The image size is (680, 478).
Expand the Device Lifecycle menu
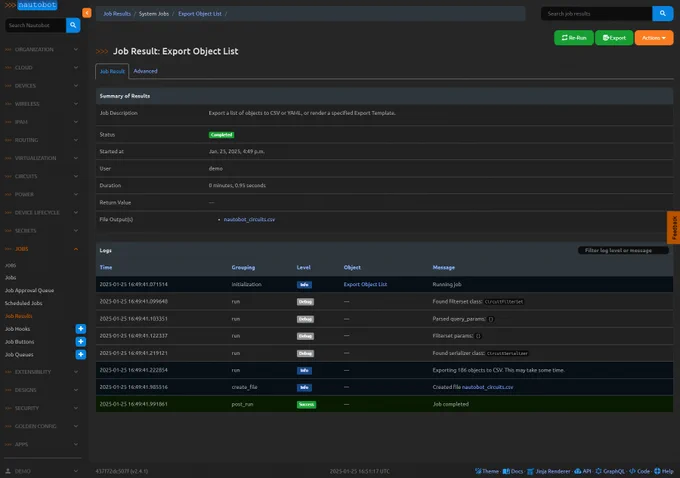(42, 213)
